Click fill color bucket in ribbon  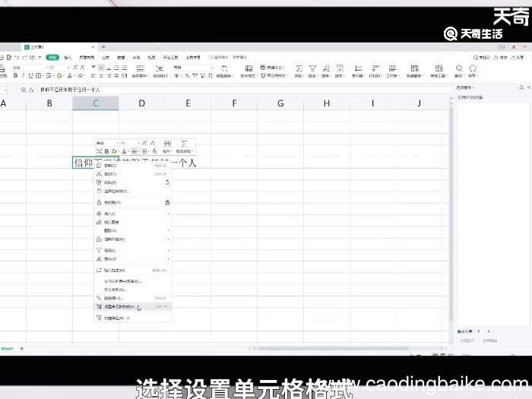(x=60, y=75)
